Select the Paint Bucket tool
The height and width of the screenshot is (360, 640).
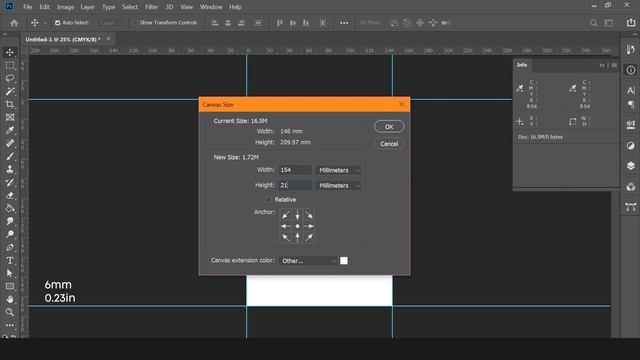10,209
